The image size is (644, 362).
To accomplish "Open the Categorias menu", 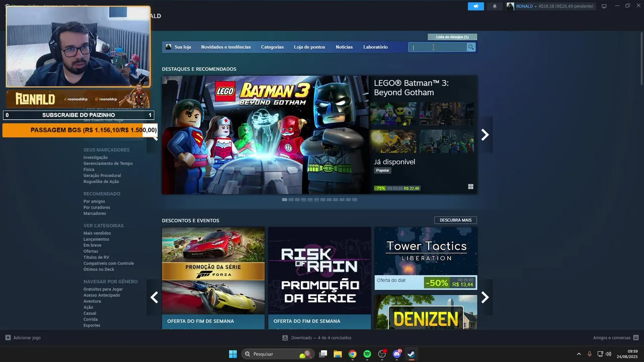I will [x=272, y=47].
